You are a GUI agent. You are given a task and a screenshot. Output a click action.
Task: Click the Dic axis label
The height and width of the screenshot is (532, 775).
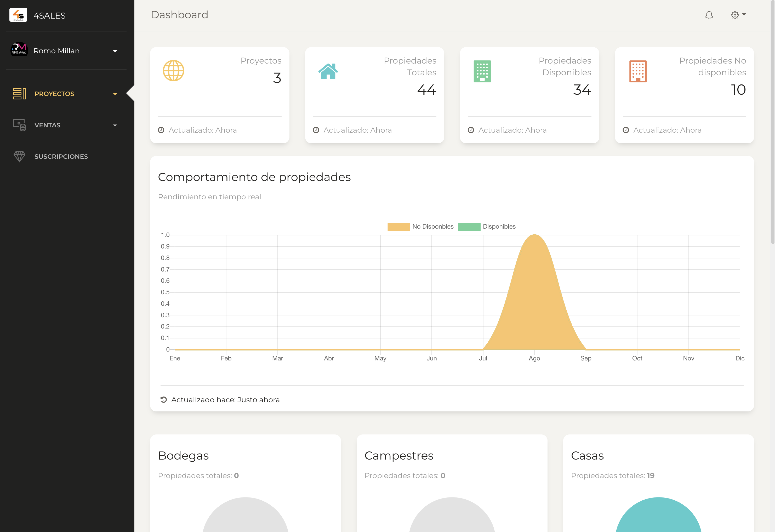click(x=740, y=358)
